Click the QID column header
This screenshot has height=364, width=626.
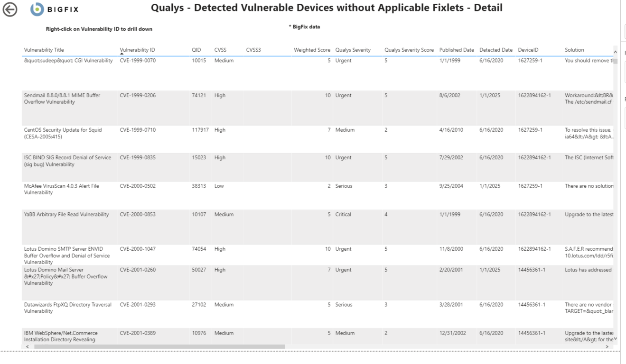(196, 50)
